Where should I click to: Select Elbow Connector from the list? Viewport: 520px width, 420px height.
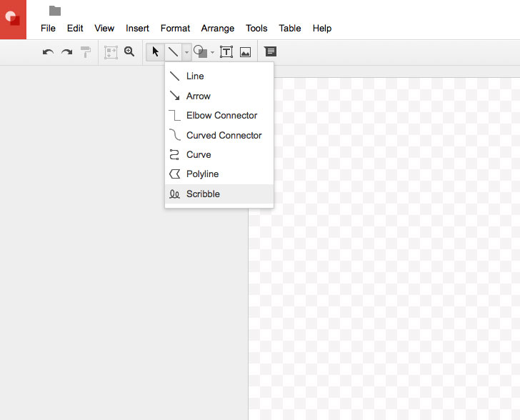[x=221, y=115]
